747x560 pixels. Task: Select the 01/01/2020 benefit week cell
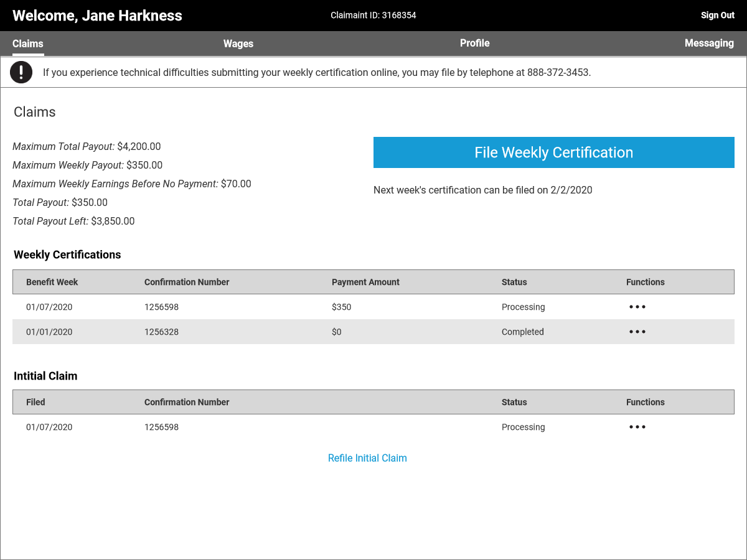click(x=49, y=332)
